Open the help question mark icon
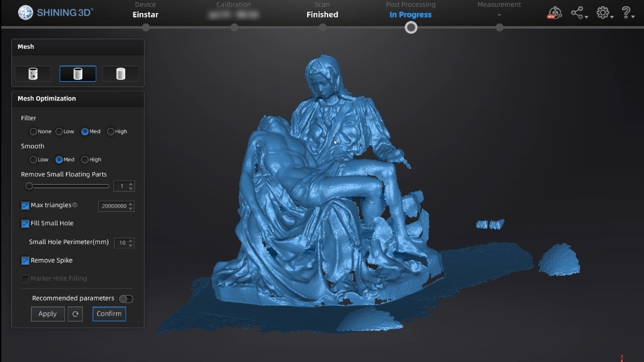The image size is (644, 362). pos(626,13)
